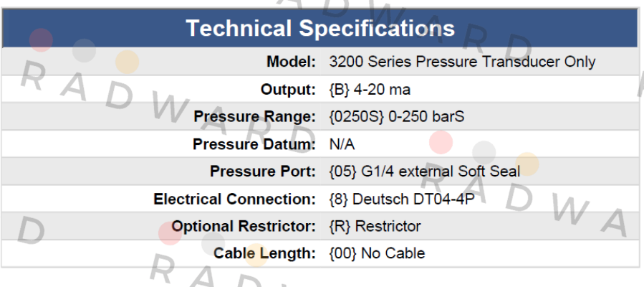Screen dimensions: 644x287
Task: Click the Technical Specifications header
Action: (320, 29)
